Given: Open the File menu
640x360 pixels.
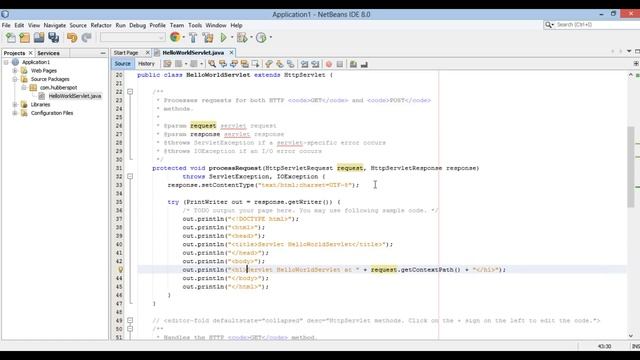Looking at the screenshot, I should [x=6, y=25].
